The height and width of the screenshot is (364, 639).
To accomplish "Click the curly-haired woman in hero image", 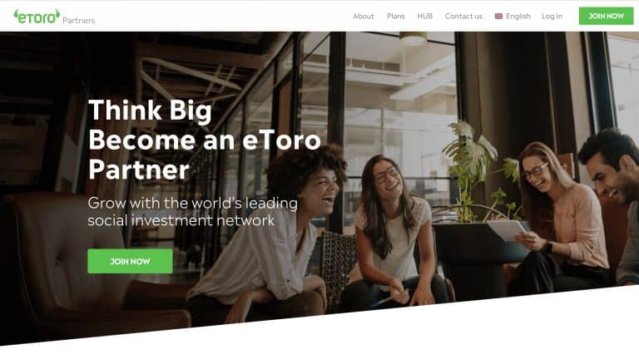I will click(267, 236).
